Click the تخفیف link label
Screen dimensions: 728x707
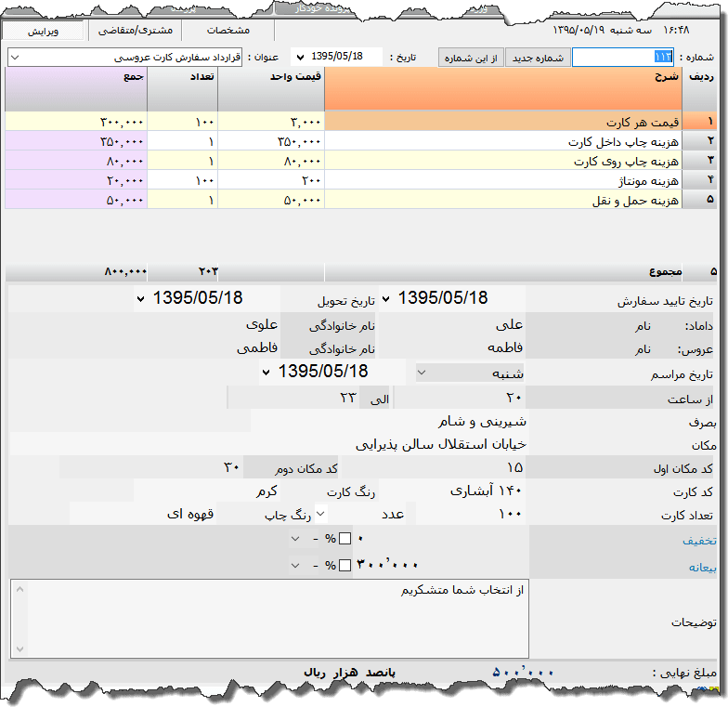(x=700, y=540)
